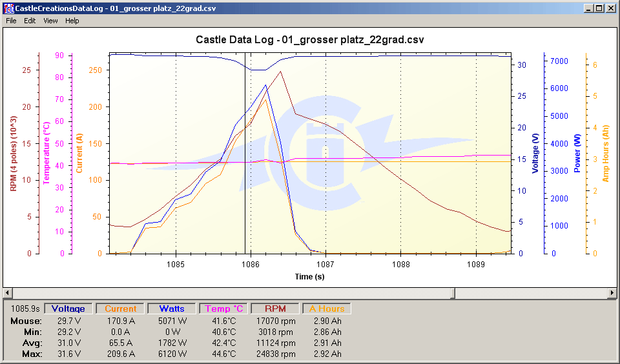This screenshot has height=364, width=620.
Task: Click the chart title Castle Data Log
Action: (x=310, y=39)
